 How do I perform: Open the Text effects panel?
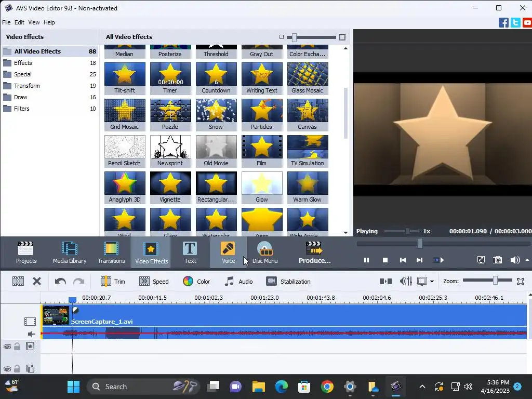click(x=190, y=252)
